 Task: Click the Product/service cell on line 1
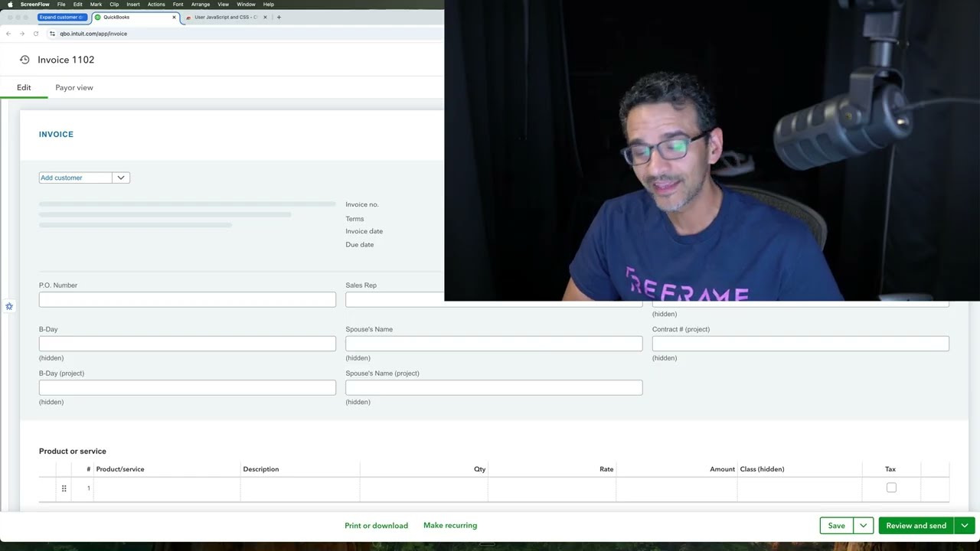point(166,488)
